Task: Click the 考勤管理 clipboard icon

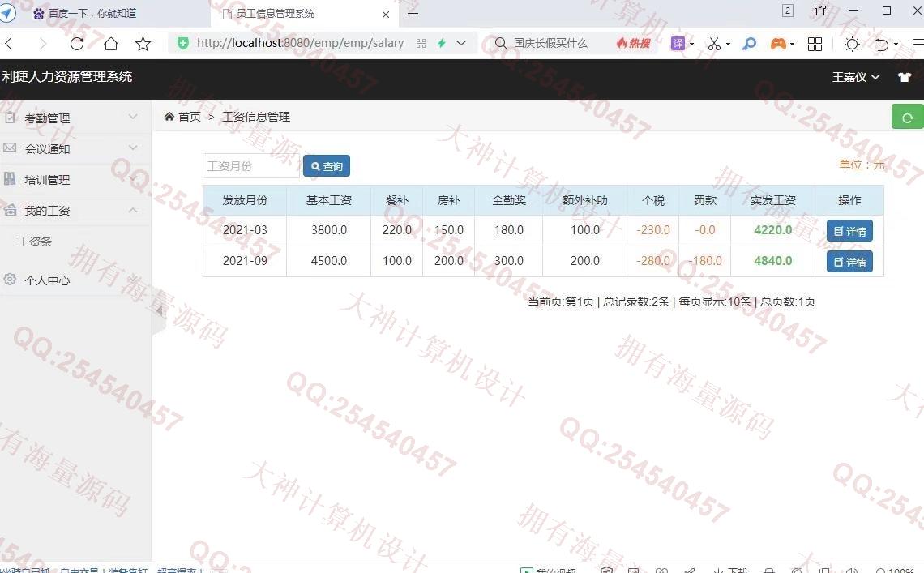Action: [10, 118]
